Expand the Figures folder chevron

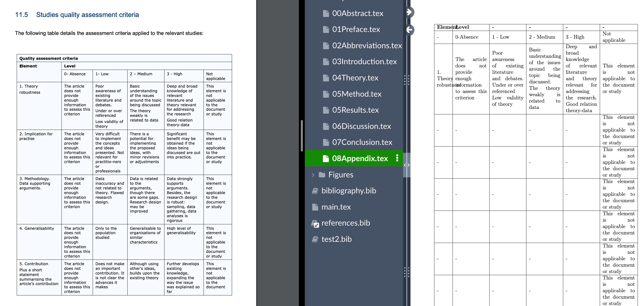(x=313, y=175)
